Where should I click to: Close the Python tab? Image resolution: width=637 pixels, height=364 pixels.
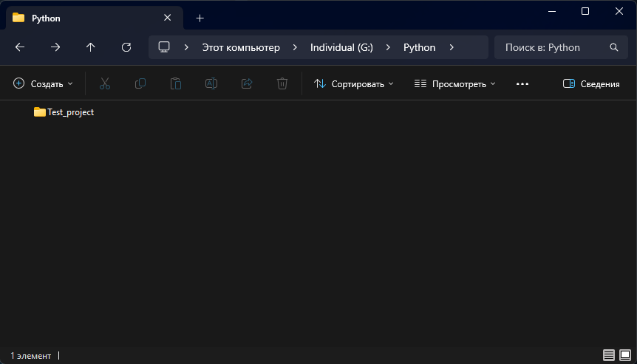tap(167, 18)
